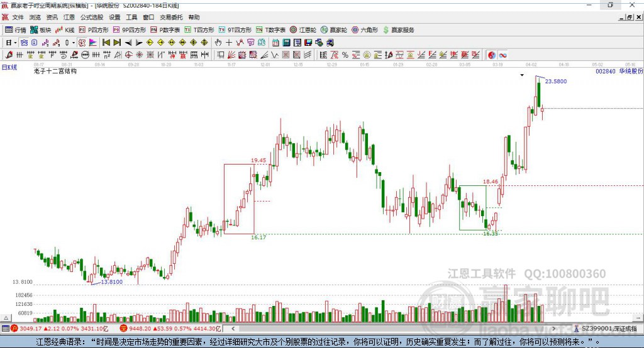The width and height of the screenshot is (644, 348).
Task: Open the 资讯 menu
Action: click(x=52, y=17)
